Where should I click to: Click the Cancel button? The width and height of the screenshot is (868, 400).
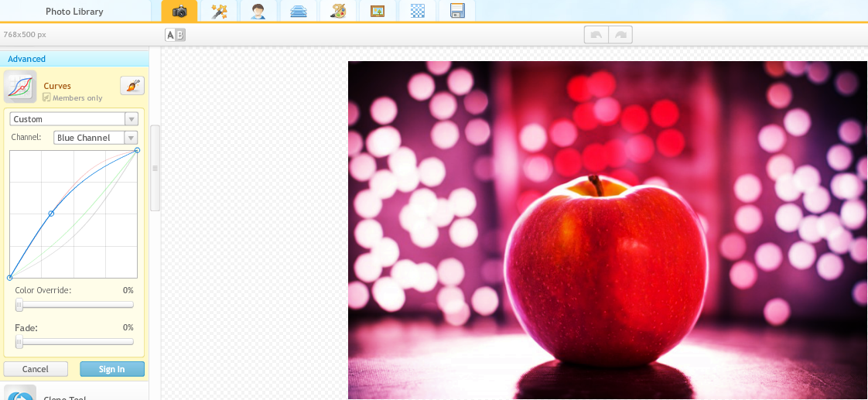pos(36,369)
